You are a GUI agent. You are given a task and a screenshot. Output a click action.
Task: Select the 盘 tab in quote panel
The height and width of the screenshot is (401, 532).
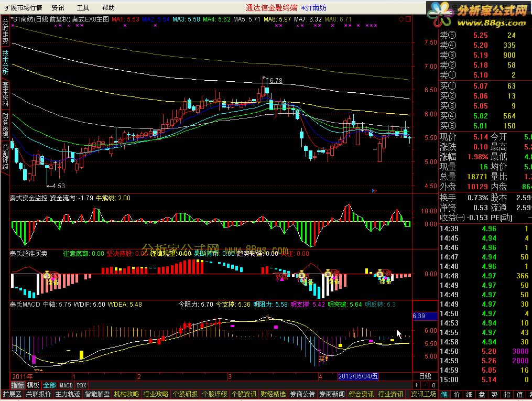[482, 394]
